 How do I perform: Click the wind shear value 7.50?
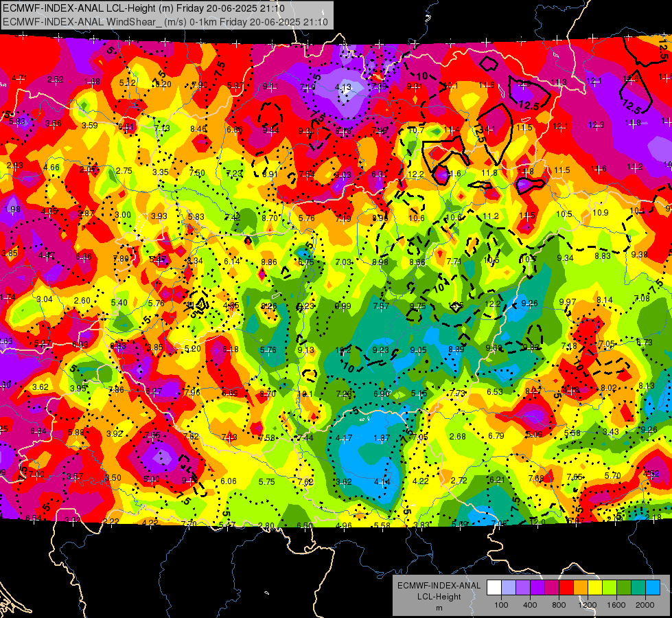pyautogui.click(x=197, y=173)
